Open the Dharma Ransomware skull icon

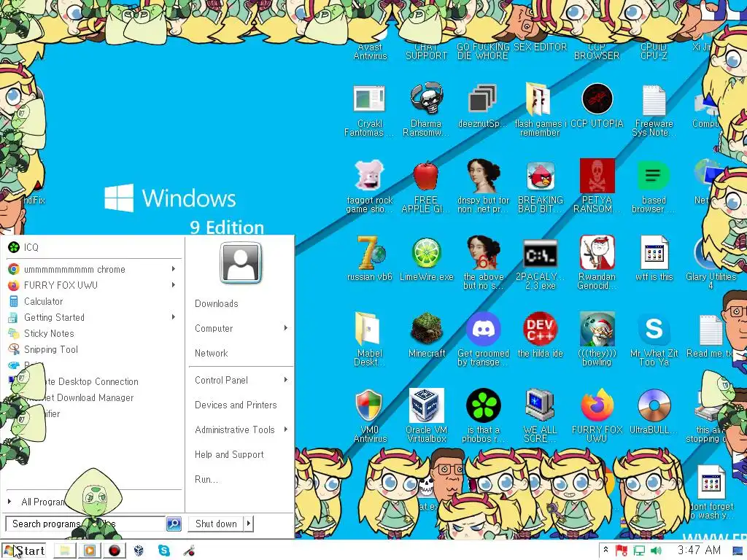426,99
